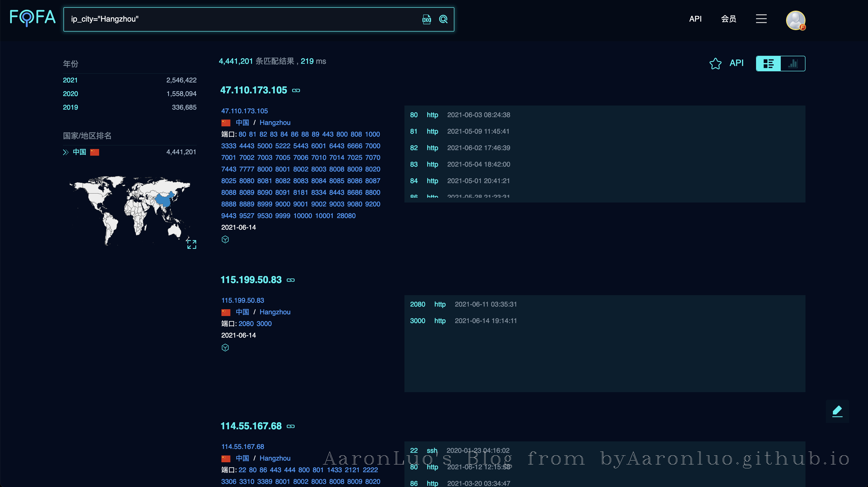Click link icon beside 47.110.173.105
This screenshot has height=487, width=868.
coord(296,90)
